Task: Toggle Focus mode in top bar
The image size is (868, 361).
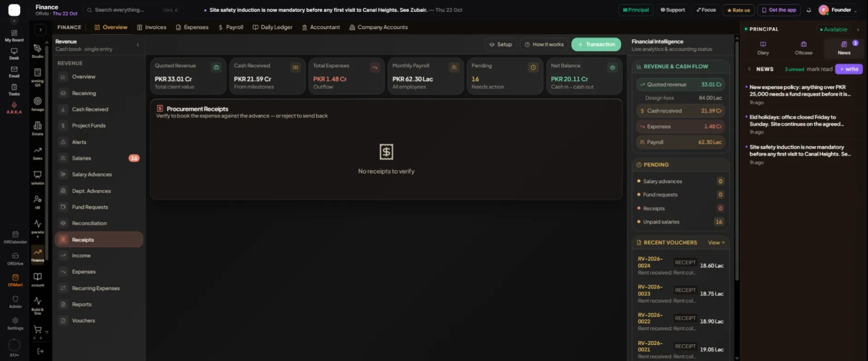Action: 706,10
